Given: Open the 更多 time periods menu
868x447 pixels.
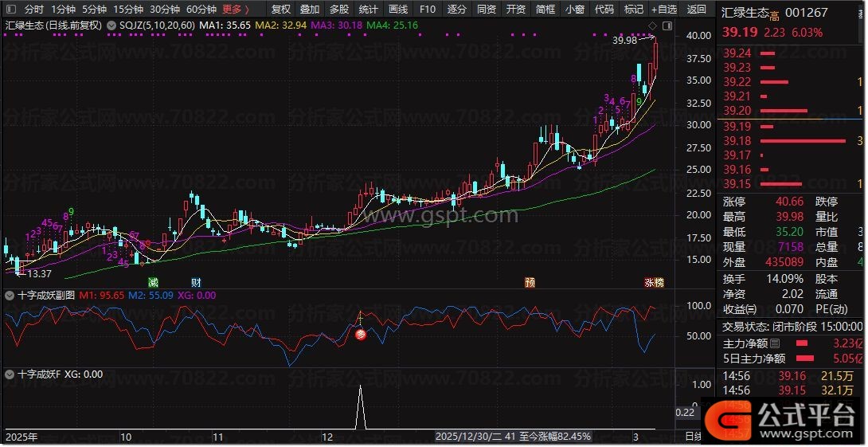Looking at the screenshot, I should (x=235, y=10).
